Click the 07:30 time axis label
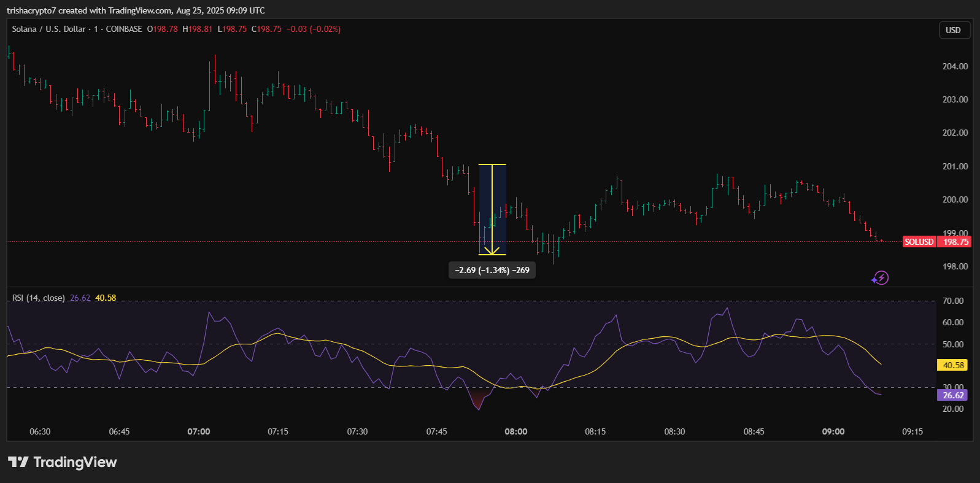Image resolution: width=980 pixels, height=483 pixels. 357,431
